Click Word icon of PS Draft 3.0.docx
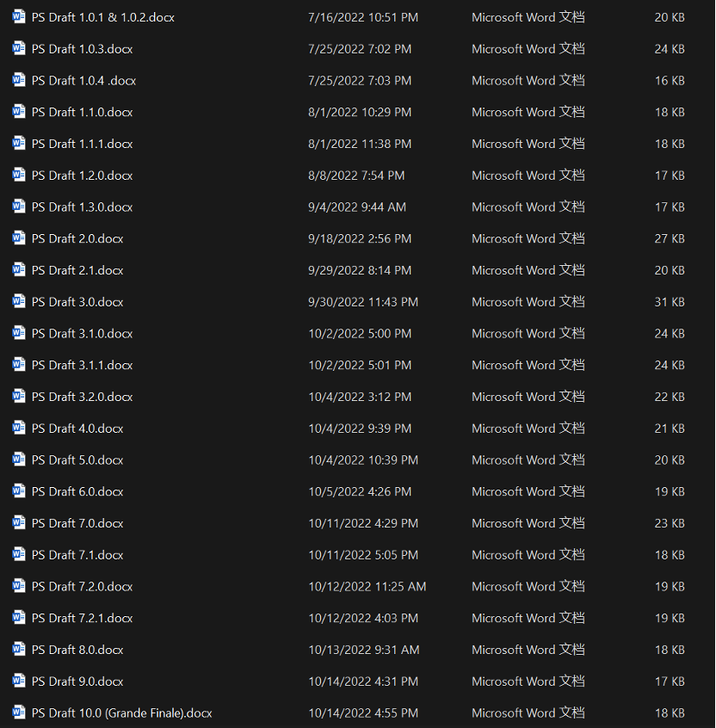Viewport: 716px width, 728px height. click(19, 301)
